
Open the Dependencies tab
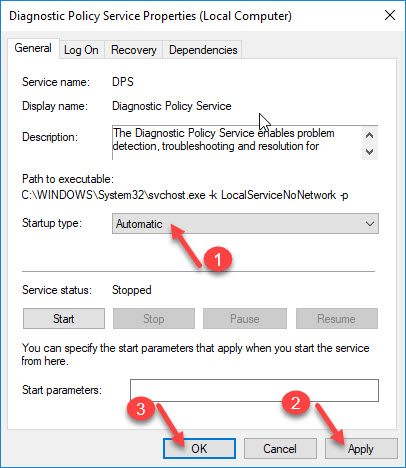point(203,50)
